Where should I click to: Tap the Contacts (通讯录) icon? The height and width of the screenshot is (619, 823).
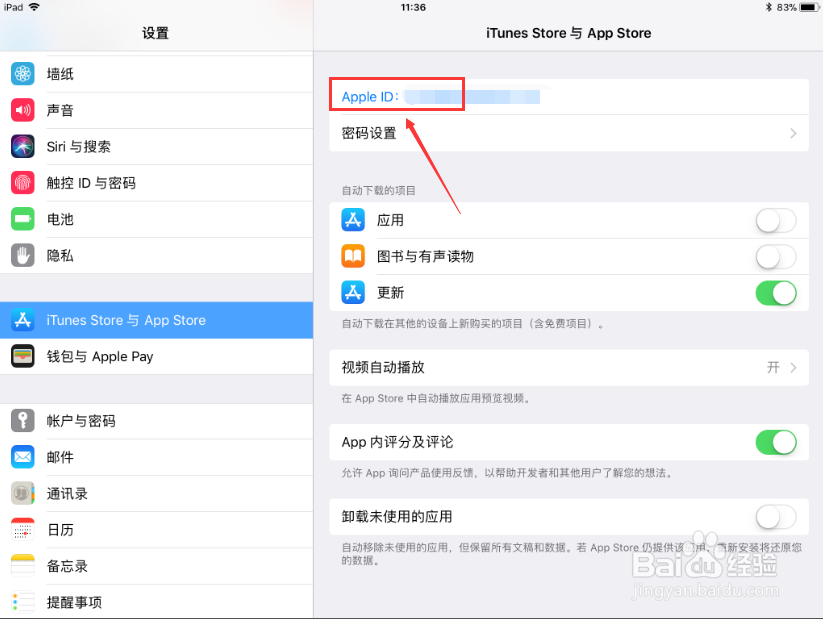(23, 493)
